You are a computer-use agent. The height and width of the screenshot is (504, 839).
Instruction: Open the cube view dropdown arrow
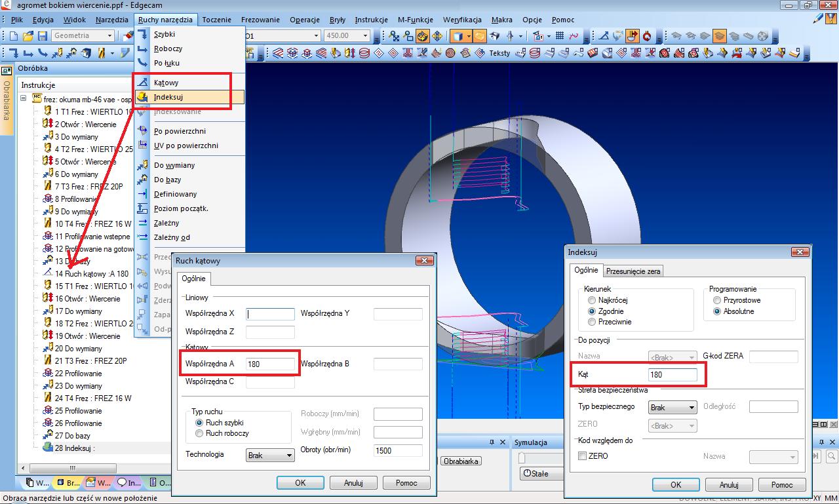pos(469,35)
